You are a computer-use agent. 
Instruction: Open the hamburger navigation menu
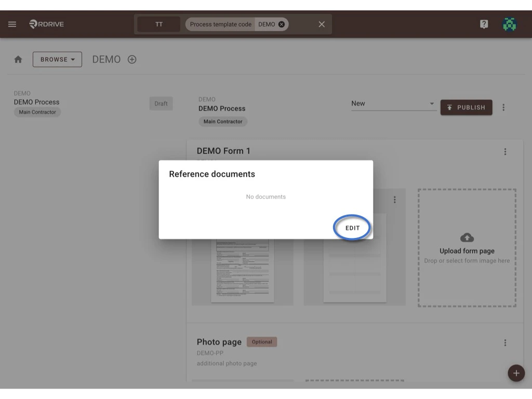point(12,23)
